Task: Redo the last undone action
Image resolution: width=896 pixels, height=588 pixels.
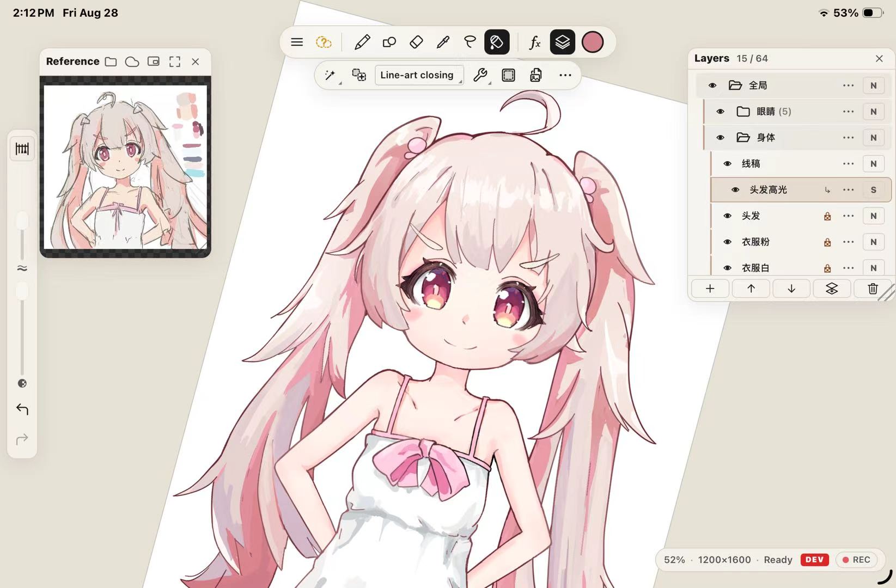Action: [x=22, y=439]
